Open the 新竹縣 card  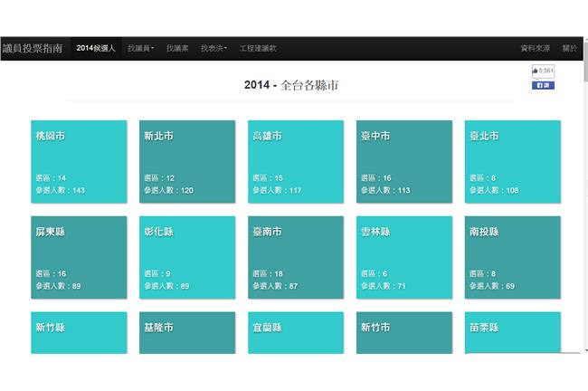pos(79,332)
